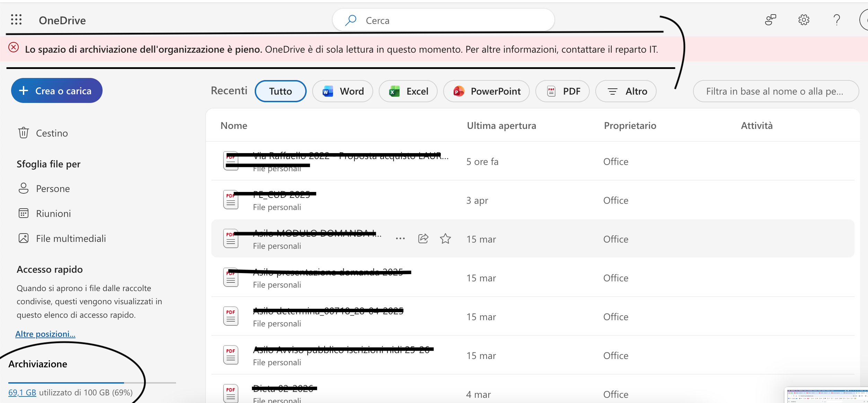This screenshot has height=403, width=868.
Task: Click the OneDrive title
Action: coord(62,20)
